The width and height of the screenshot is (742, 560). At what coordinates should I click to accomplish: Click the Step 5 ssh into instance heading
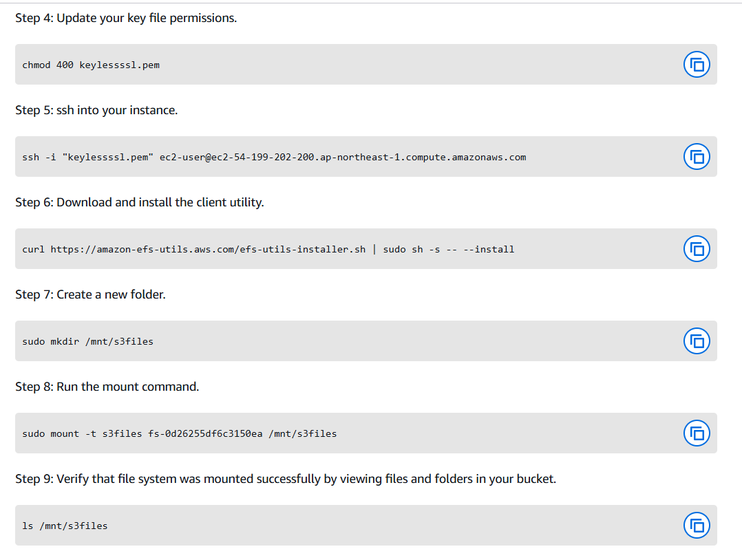tap(96, 110)
